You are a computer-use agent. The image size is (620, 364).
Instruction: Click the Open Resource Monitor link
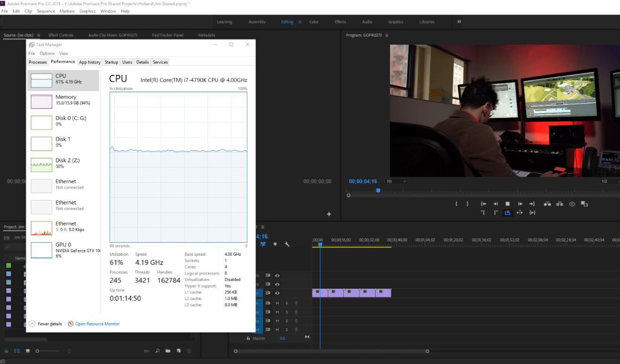click(97, 324)
